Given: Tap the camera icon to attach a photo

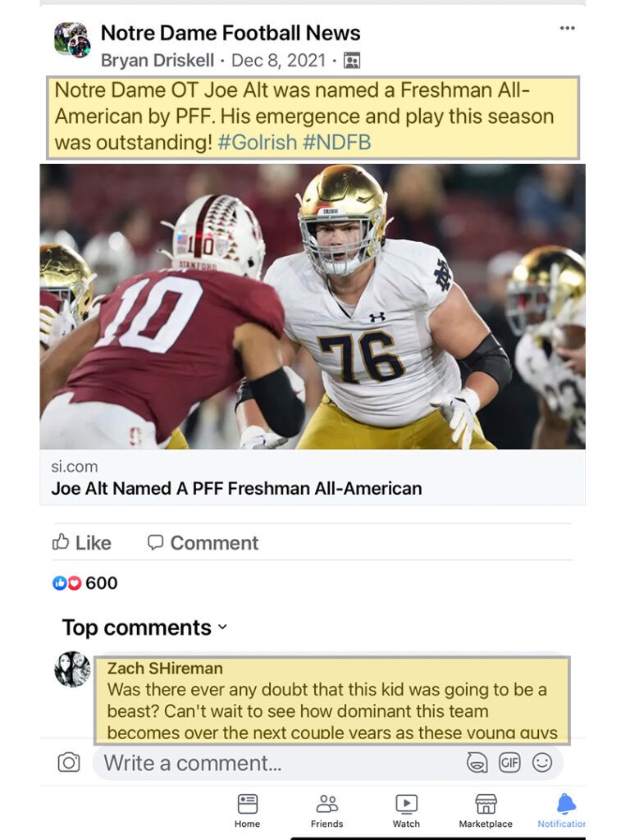Looking at the screenshot, I should point(69,763).
